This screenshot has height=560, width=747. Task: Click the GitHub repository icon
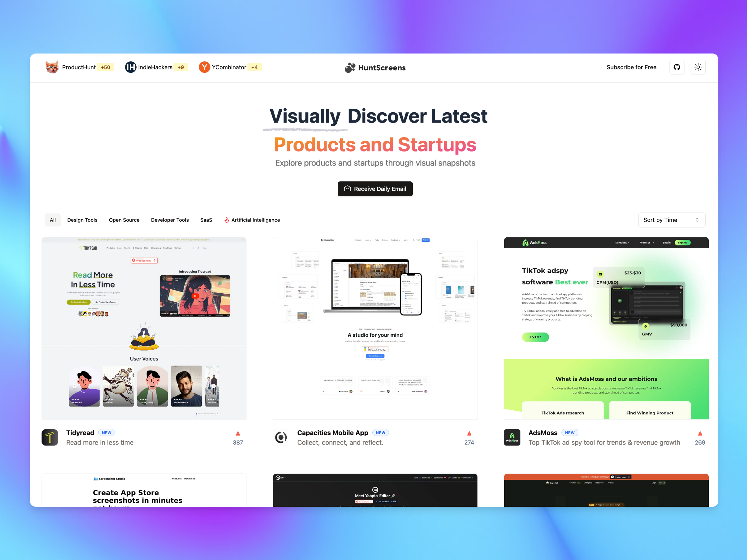coord(677,67)
